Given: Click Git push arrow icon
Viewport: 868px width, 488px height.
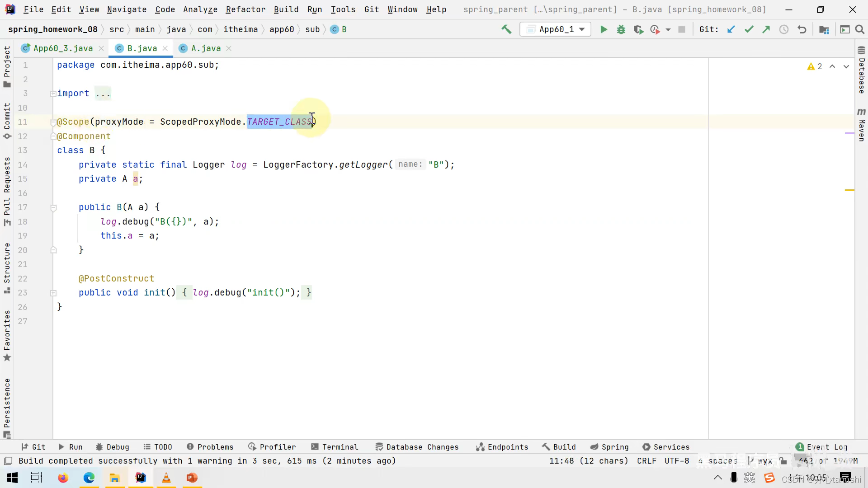Looking at the screenshot, I should point(766,29).
